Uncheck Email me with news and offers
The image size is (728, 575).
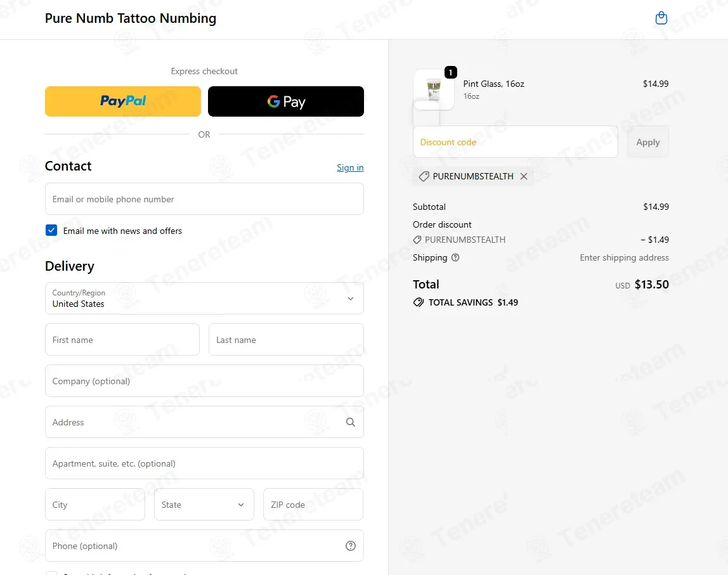51,230
